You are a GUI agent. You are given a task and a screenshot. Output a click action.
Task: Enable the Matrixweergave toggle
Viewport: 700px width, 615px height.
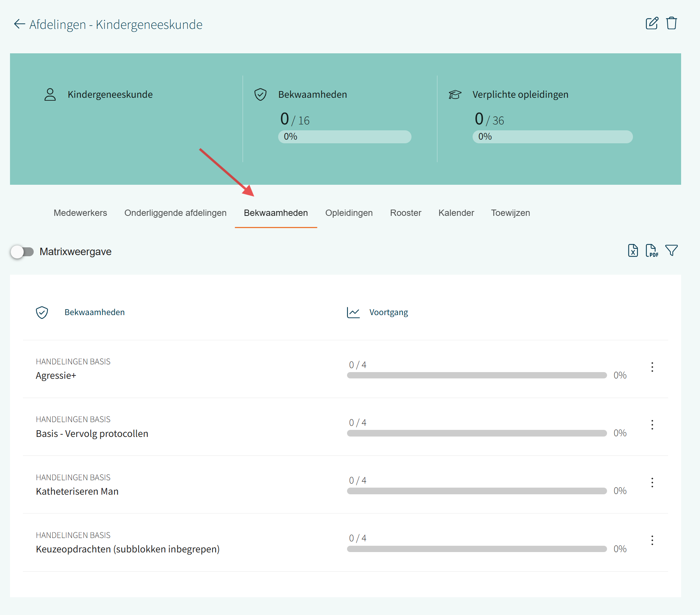tap(22, 252)
